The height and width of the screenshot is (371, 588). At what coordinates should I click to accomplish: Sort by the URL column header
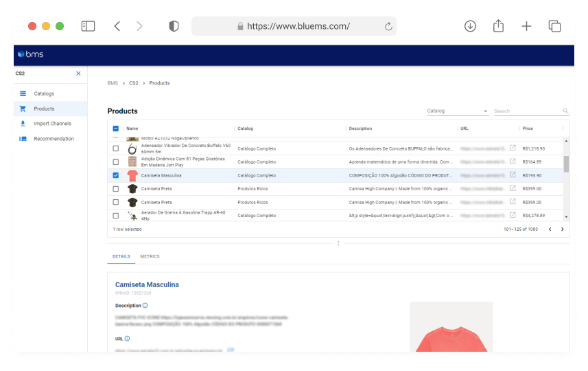pos(464,128)
